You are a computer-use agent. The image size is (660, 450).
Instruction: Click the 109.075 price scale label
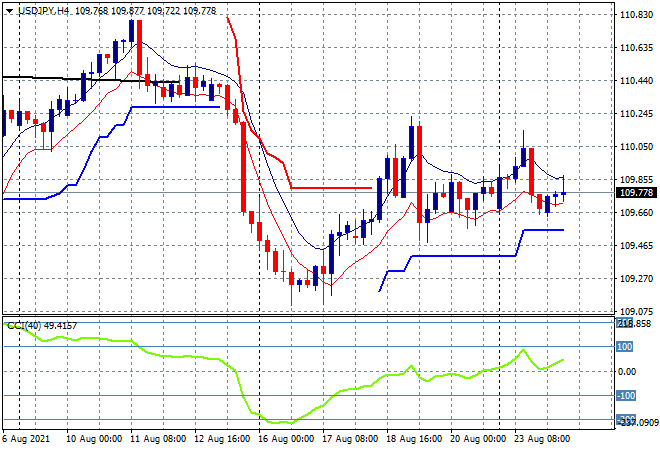(636, 312)
